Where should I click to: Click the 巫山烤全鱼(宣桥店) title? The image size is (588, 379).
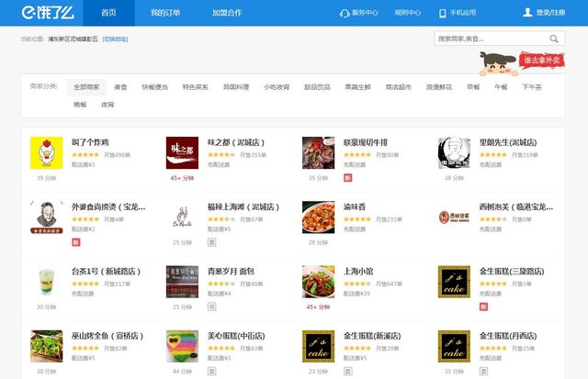click(x=107, y=336)
